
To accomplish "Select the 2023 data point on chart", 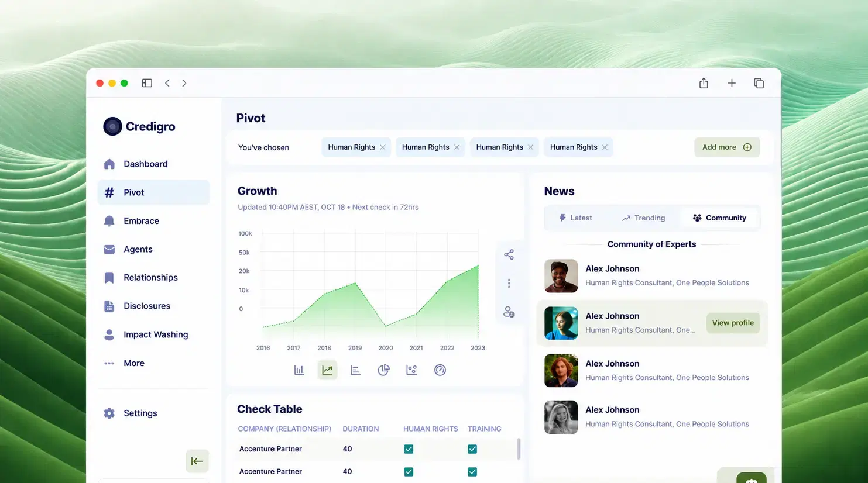I will tap(478, 265).
